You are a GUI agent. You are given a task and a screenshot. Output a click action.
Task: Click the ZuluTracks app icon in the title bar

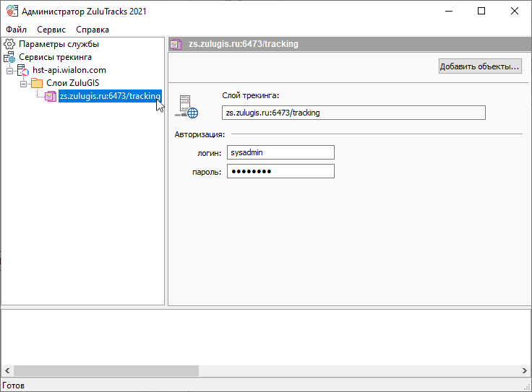coord(11,12)
